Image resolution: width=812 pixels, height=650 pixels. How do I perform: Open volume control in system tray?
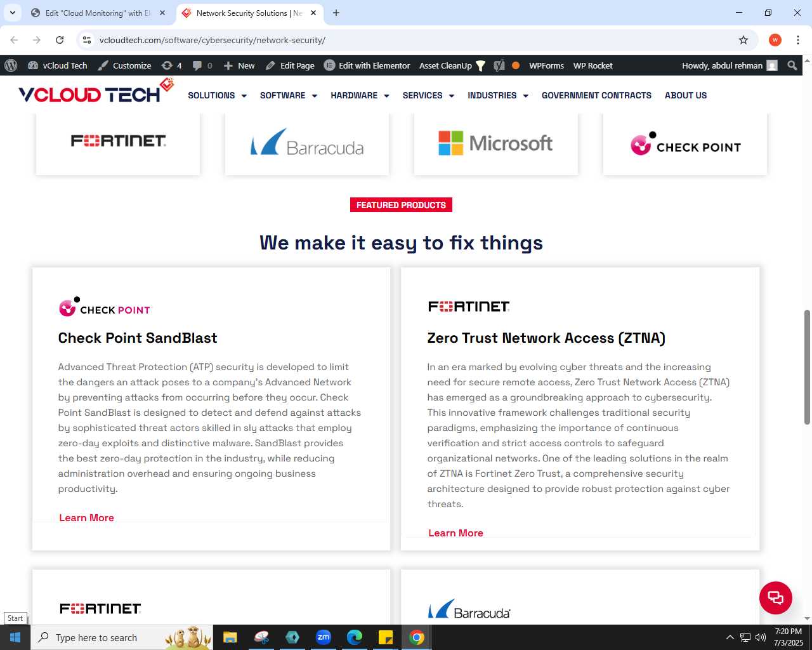pos(761,637)
